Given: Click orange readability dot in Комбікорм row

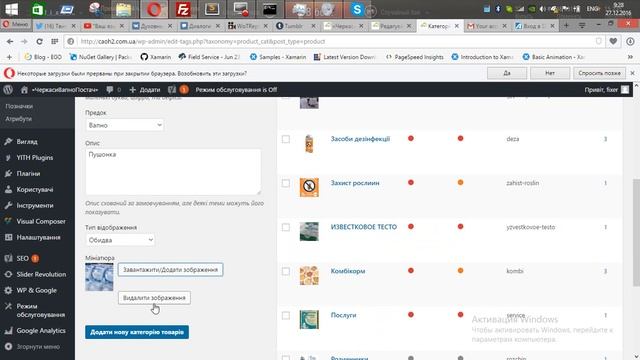Looking at the screenshot, I should (x=460, y=271).
